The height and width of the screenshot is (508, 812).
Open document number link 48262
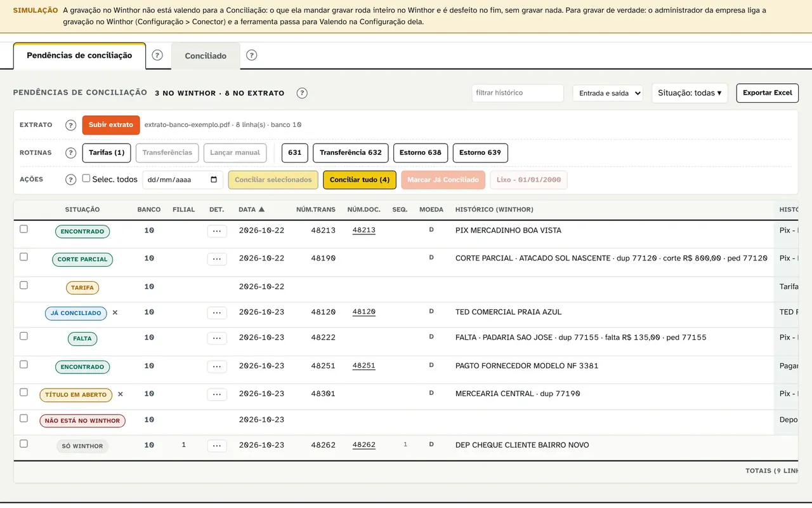364,445
